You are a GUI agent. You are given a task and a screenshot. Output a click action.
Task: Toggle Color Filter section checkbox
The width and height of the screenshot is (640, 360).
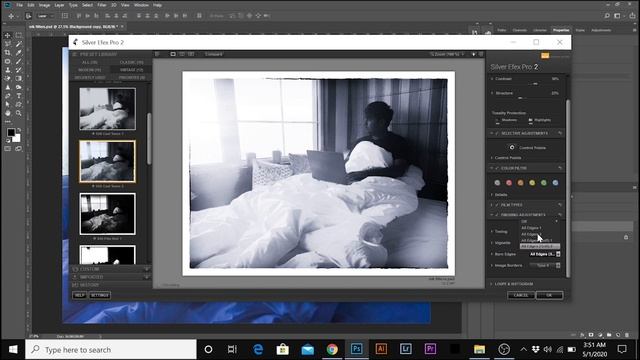(x=497, y=168)
